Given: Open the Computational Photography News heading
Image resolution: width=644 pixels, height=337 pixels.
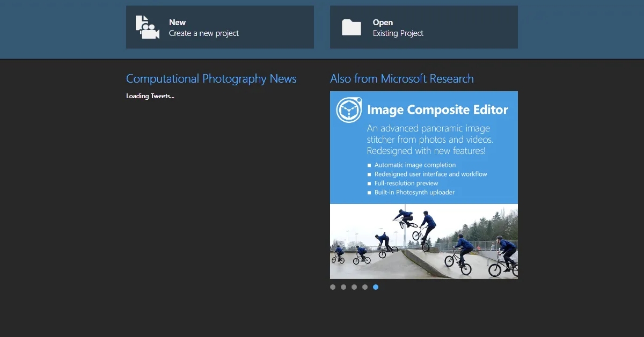Looking at the screenshot, I should [x=211, y=79].
